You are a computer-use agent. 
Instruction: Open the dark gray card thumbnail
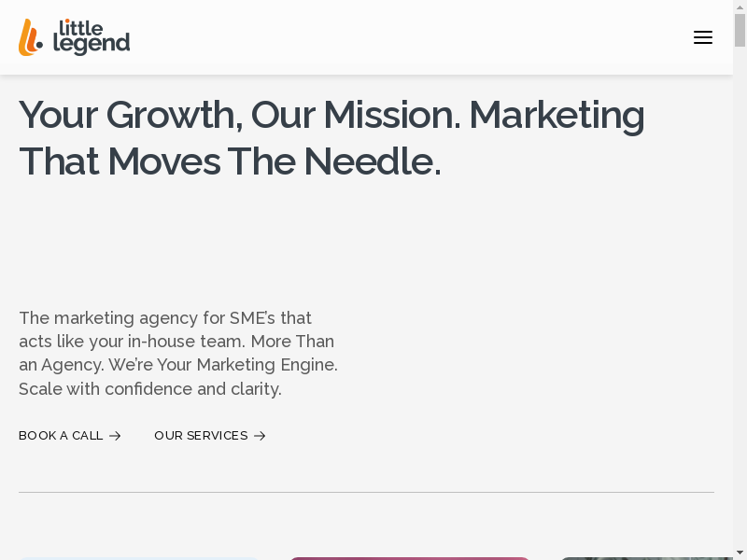click(x=644, y=558)
